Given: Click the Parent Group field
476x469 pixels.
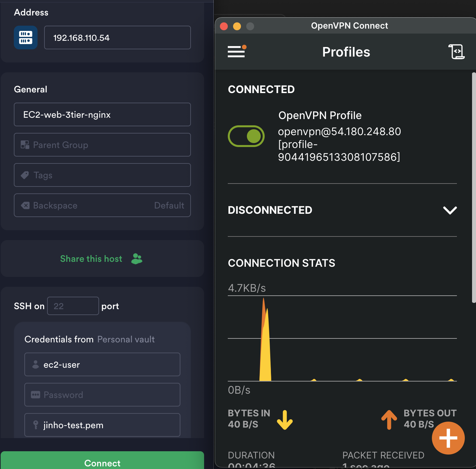Looking at the screenshot, I should click(102, 145).
